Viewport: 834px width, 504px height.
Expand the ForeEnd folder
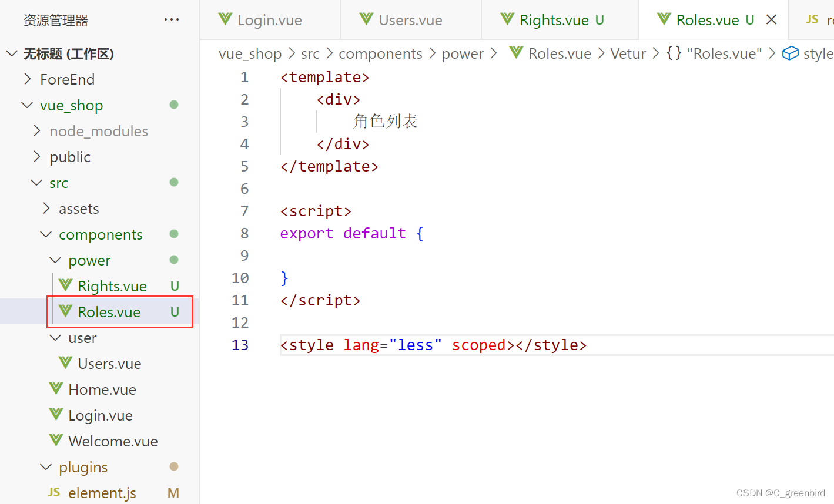click(28, 79)
